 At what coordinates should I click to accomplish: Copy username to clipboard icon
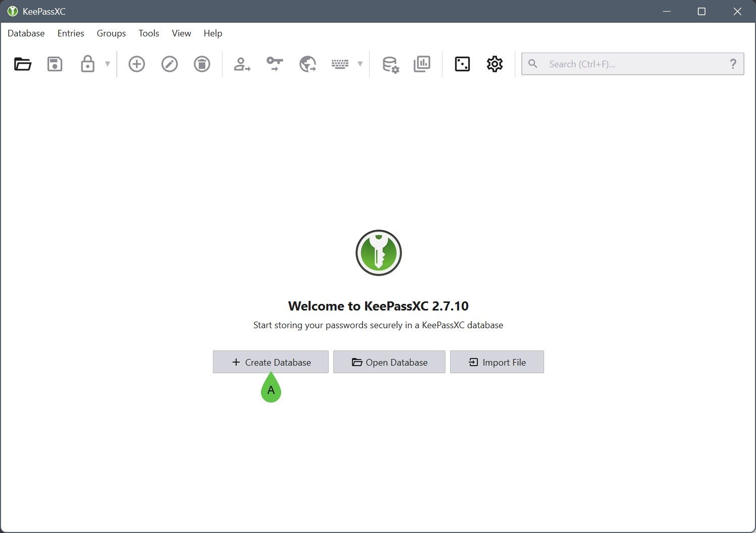[x=242, y=64]
